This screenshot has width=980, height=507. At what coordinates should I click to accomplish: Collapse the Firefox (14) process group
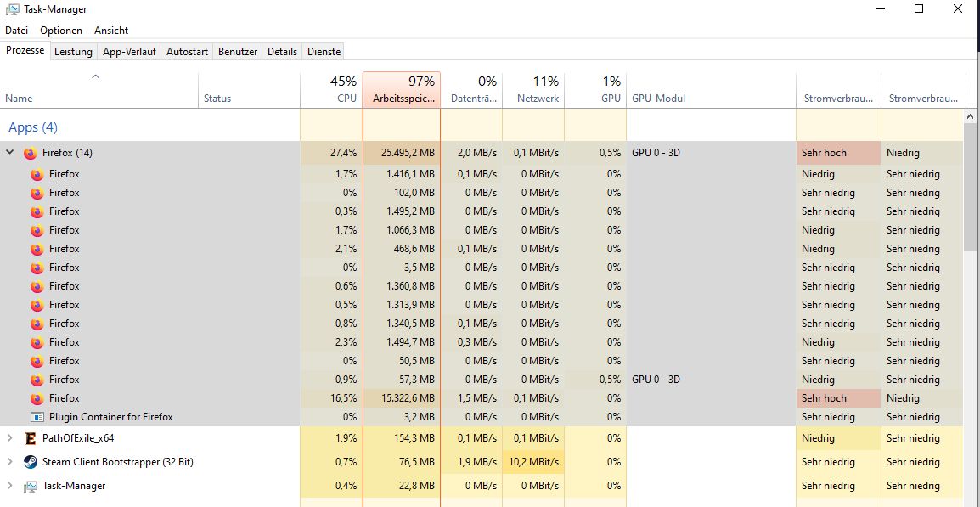tap(10, 154)
